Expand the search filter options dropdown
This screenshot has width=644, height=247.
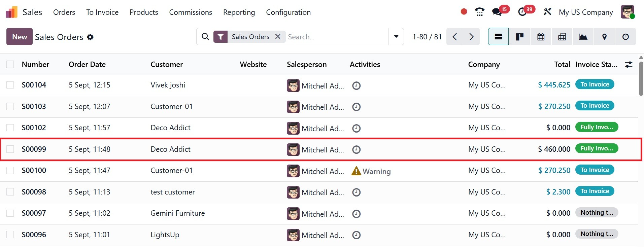396,37
